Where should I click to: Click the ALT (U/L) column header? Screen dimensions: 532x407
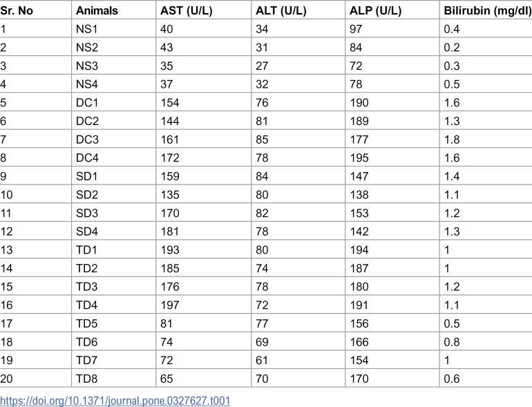pos(281,10)
